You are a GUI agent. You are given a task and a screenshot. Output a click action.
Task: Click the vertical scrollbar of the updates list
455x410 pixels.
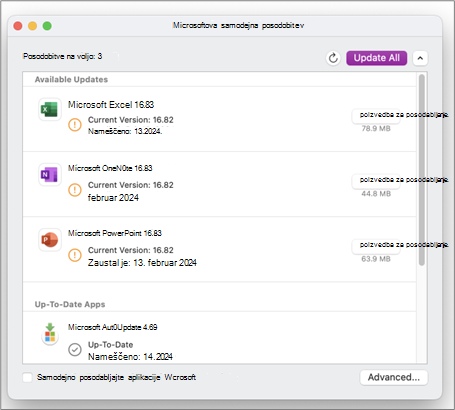[422, 170]
